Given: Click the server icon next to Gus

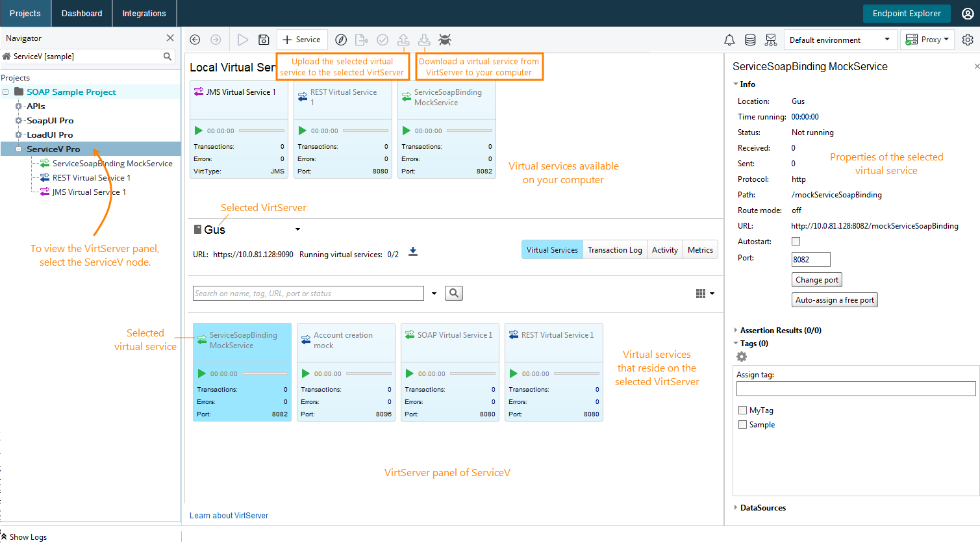Looking at the screenshot, I should click(198, 229).
